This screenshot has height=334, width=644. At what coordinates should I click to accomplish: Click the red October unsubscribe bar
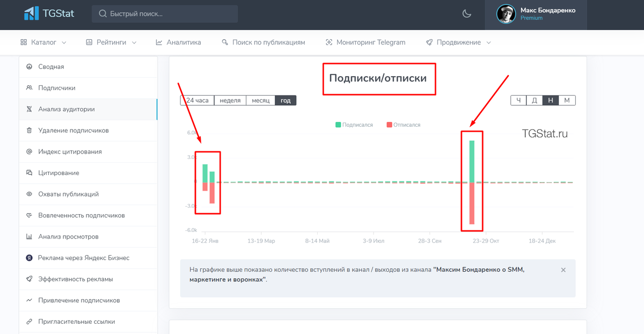click(x=472, y=204)
